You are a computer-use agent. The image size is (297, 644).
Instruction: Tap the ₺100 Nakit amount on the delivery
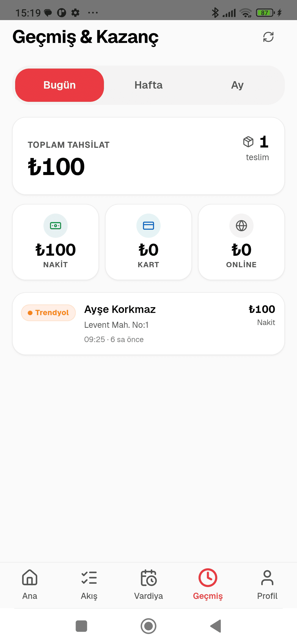click(262, 315)
